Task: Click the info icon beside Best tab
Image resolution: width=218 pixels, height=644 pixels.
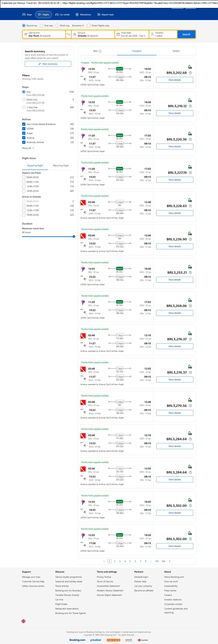Action: (100, 51)
